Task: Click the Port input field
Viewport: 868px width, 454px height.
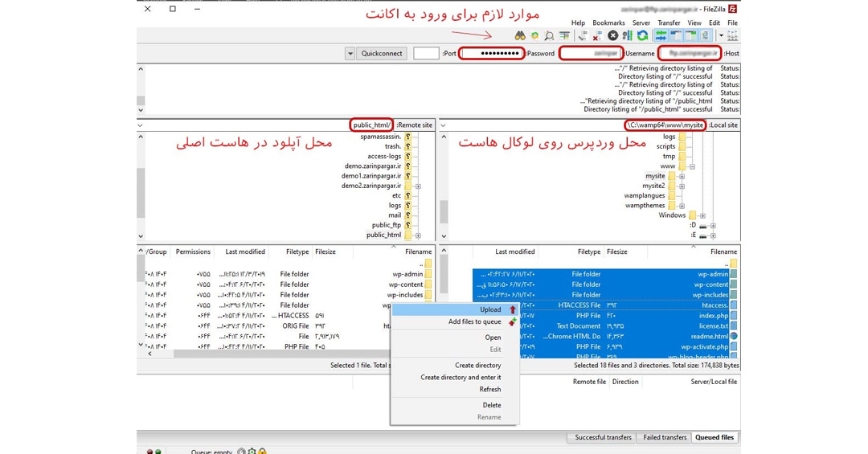Action: (x=426, y=54)
